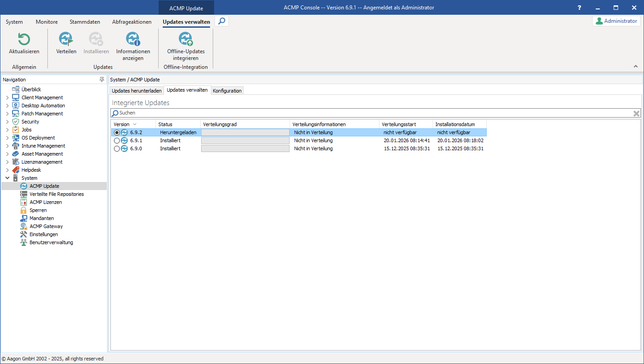
Task: Select version 6.9.0 radio button
Action: pyautogui.click(x=117, y=148)
